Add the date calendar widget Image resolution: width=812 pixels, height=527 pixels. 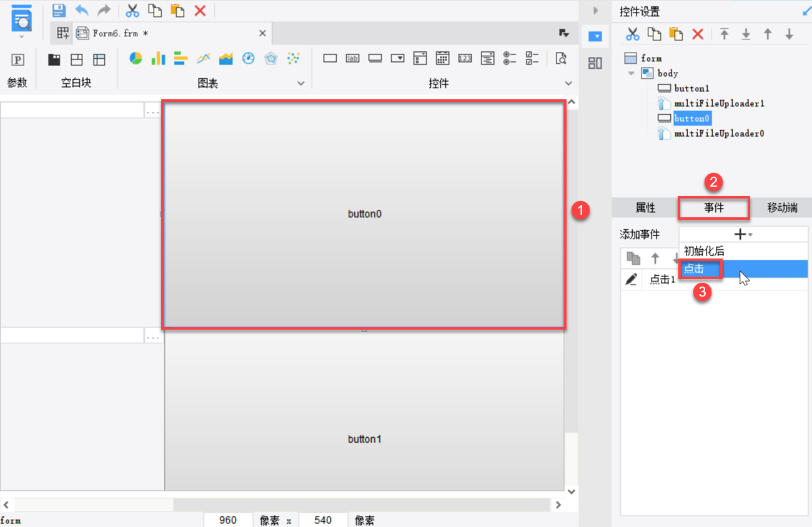[x=442, y=59]
